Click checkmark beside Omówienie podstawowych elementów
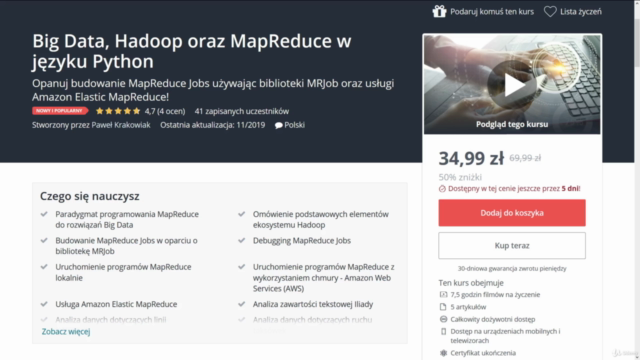Image resolution: width=640 pixels, height=360 pixels. tap(242, 214)
